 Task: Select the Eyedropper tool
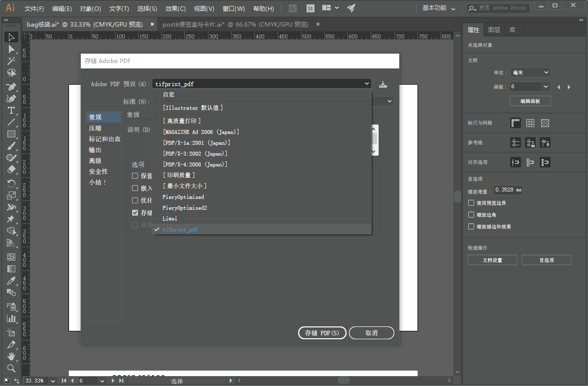pos(11,281)
